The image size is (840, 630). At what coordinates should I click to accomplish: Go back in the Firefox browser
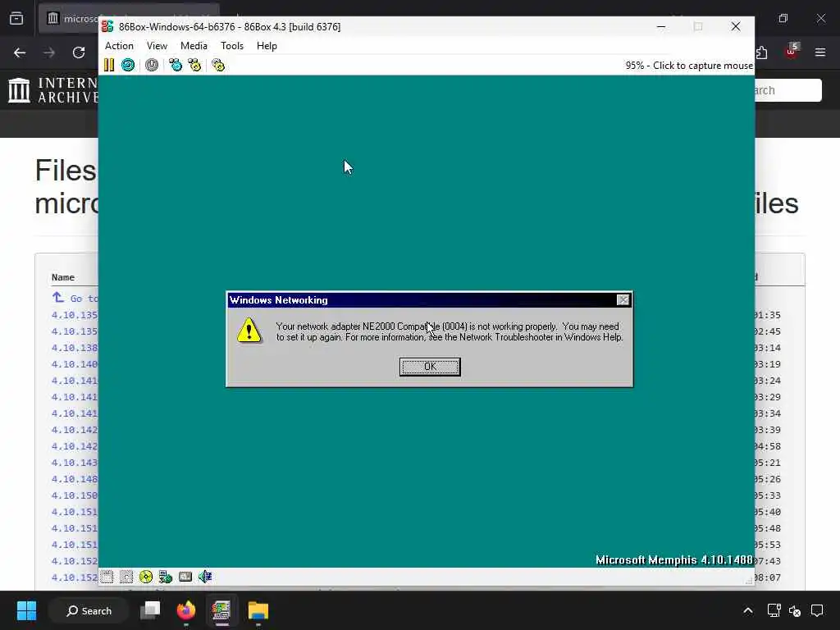(x=20, y=52)
